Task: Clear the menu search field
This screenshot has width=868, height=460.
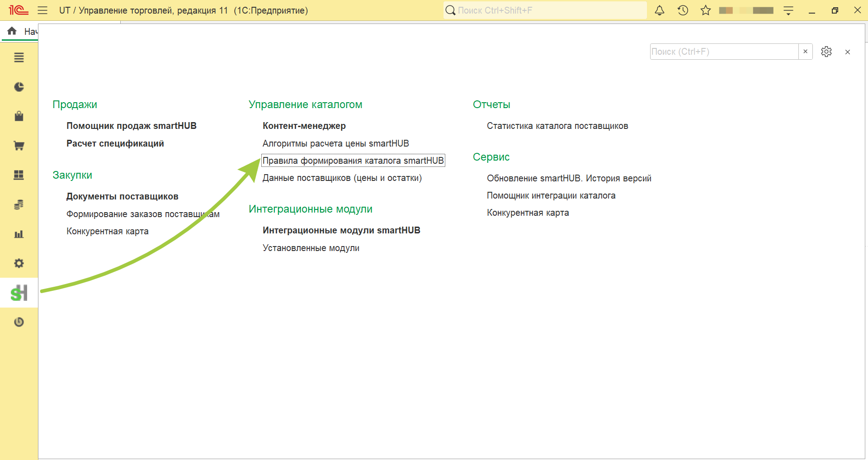Action: coord(806,52)
